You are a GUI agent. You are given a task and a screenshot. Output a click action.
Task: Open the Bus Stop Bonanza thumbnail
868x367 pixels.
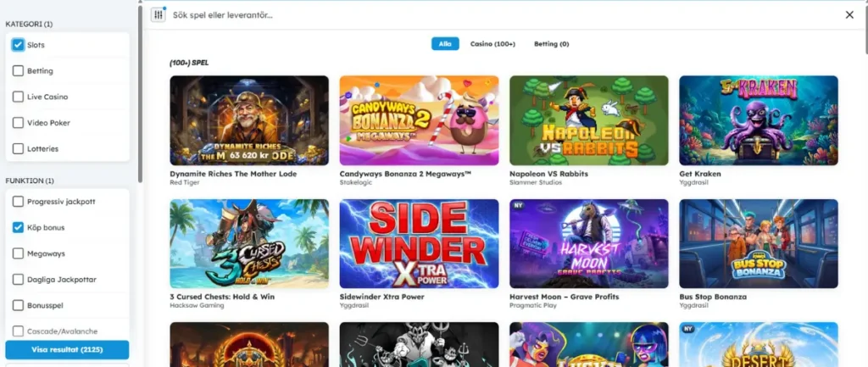(x=759, y=244)
